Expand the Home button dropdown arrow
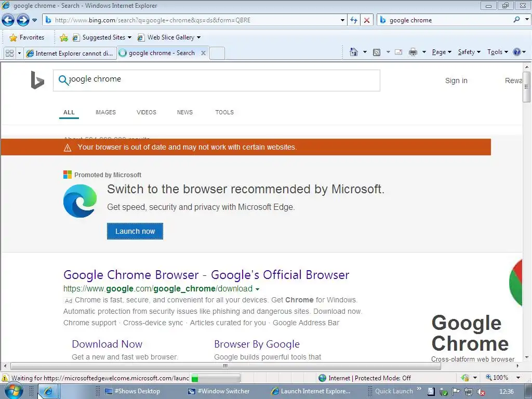This screenshot has height=399, width=532. click(365, 52)
